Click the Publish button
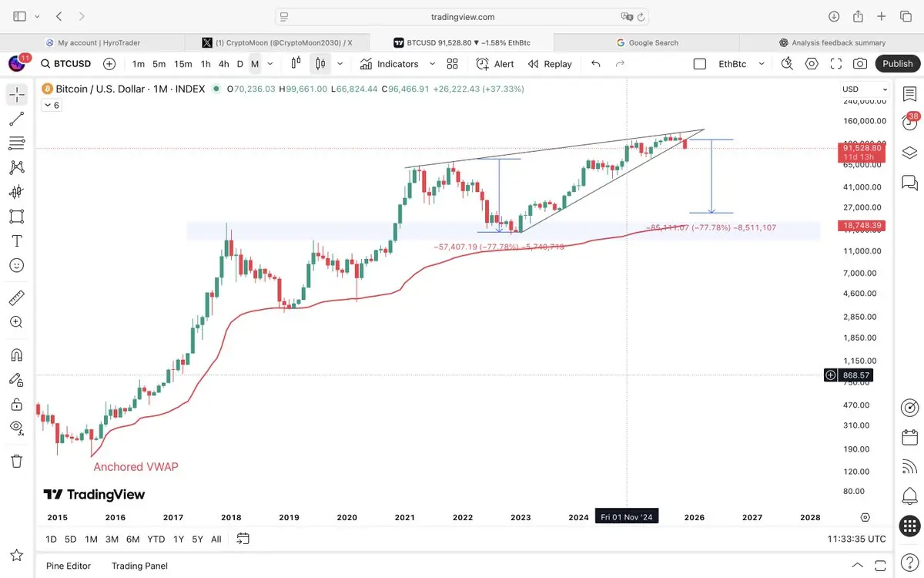Image resolution: width=924 pixels, height=578 pixels. coord(897,64)
